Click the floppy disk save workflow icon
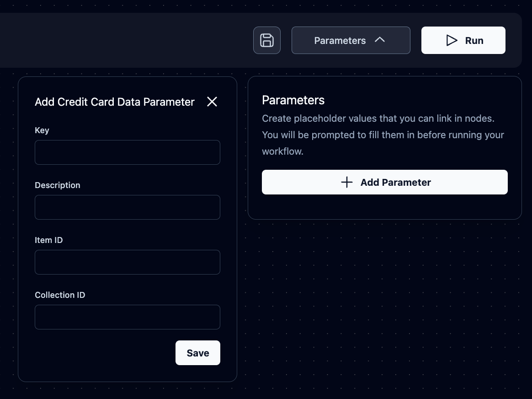 [267, 40]
